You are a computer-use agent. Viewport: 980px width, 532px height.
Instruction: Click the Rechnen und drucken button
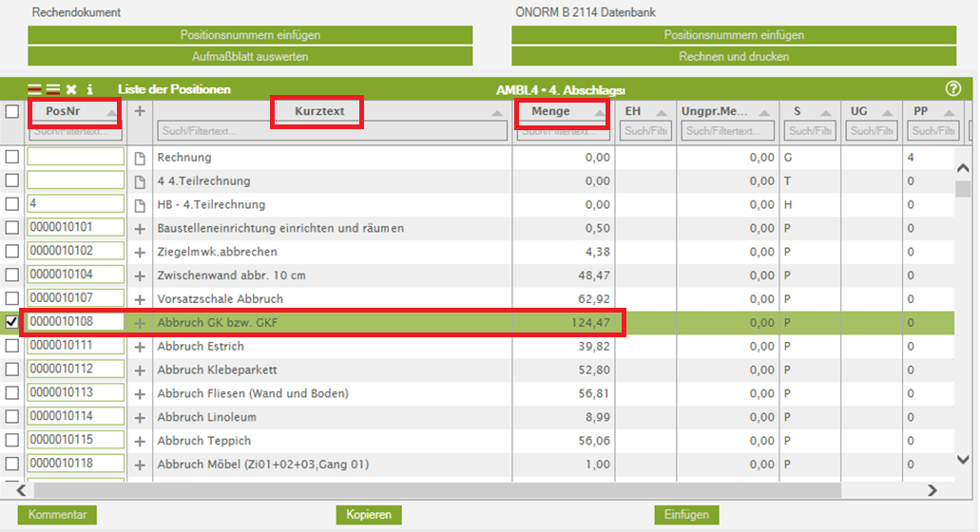(733, 57)
